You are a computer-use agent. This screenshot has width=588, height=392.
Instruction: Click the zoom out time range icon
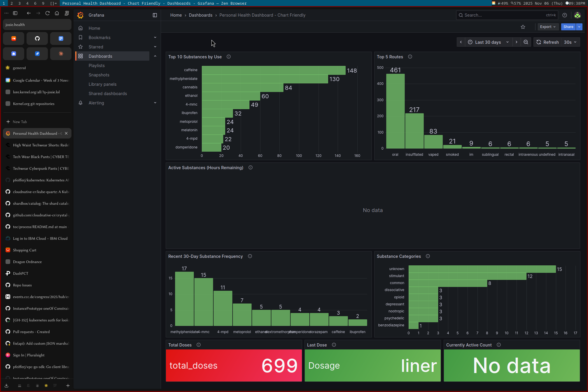click(526, 42)
